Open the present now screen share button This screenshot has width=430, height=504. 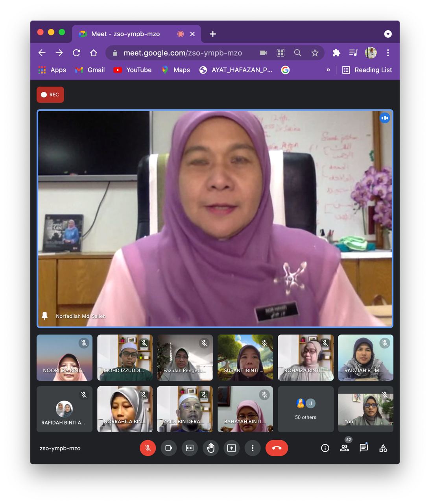click(232, 448)
